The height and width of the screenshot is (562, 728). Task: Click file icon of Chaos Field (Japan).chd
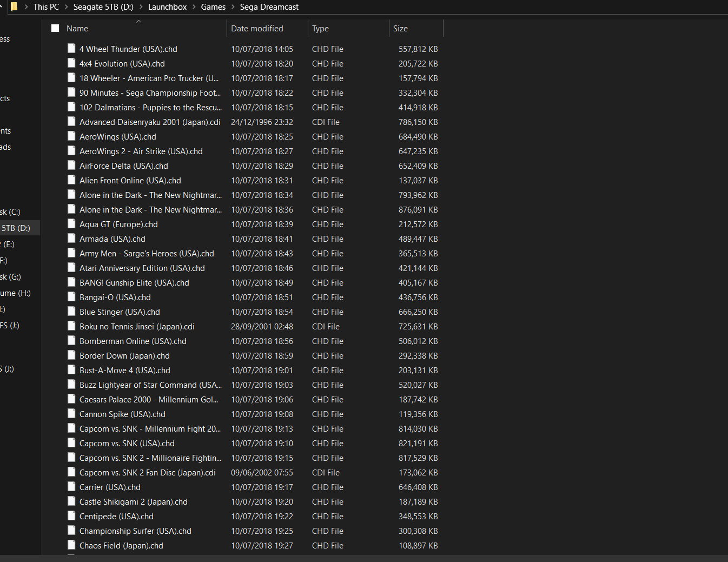pyautogui.click(x=71, y=545)
